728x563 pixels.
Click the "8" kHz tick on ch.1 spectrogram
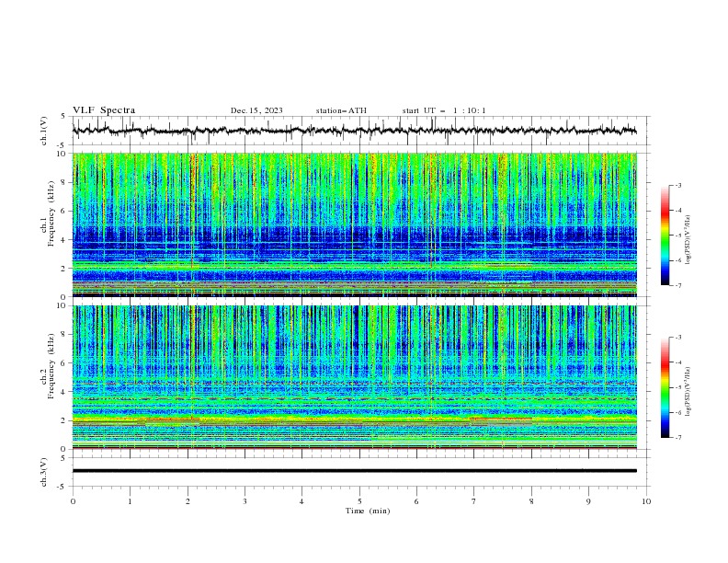click(x=64, y=182)
